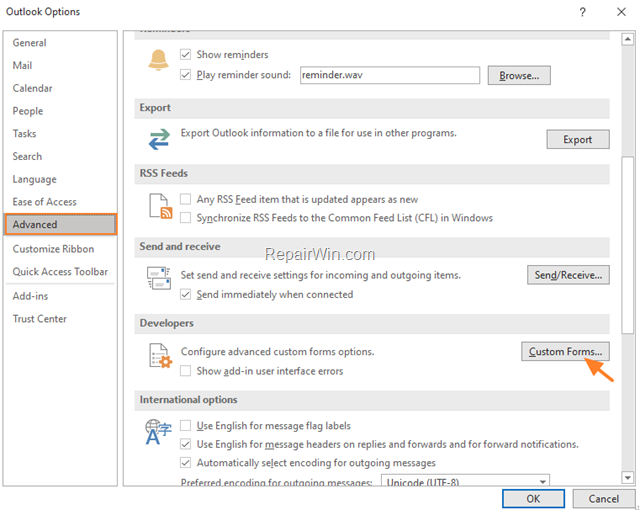
Task: Click the reminder bell icon
Action: (158, 60)
